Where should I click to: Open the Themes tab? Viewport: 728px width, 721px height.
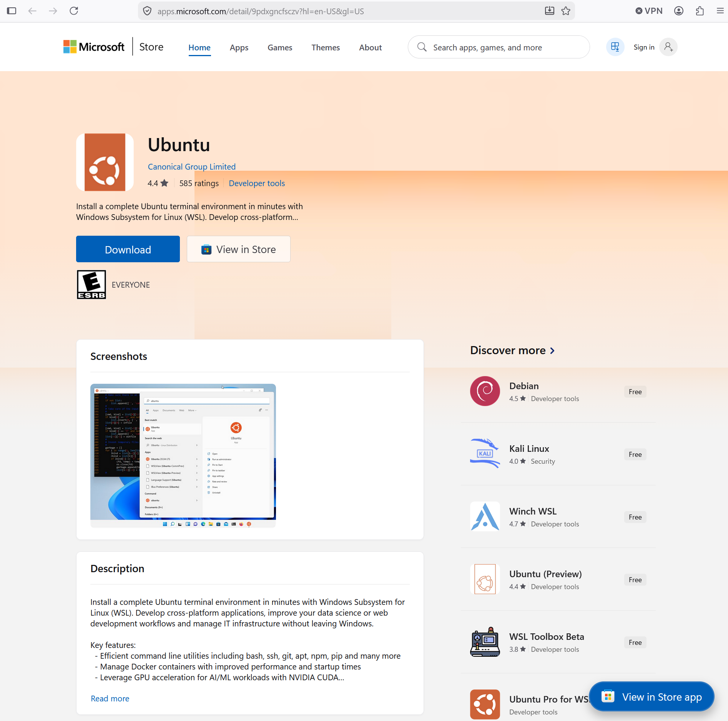(x=326, y=47)
